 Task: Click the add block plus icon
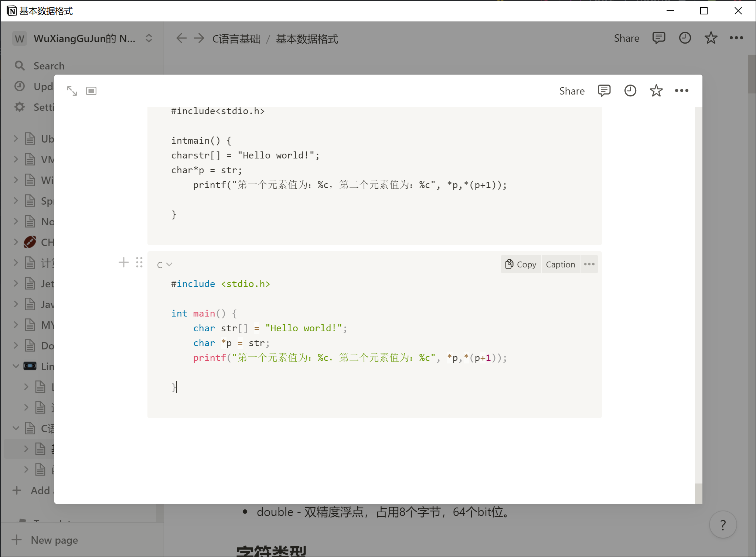pos(124,263)
